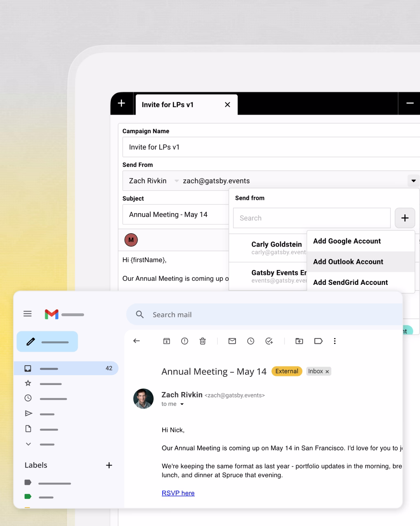Open the three-dot more options menu
Viewport: 420px width, 526px height.
coord(335,341)
